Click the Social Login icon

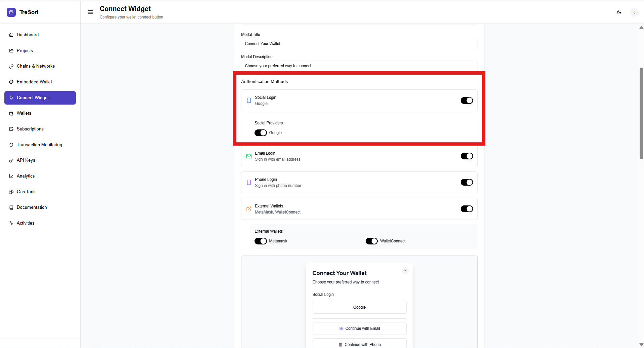[x=249, y=101]
